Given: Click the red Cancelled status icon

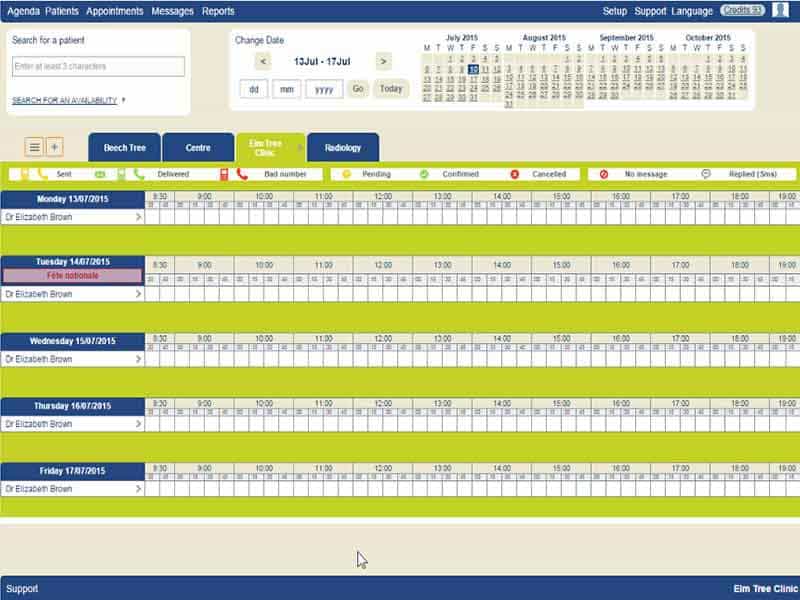Looking at the screenshot, I should [x=515, y=174].
